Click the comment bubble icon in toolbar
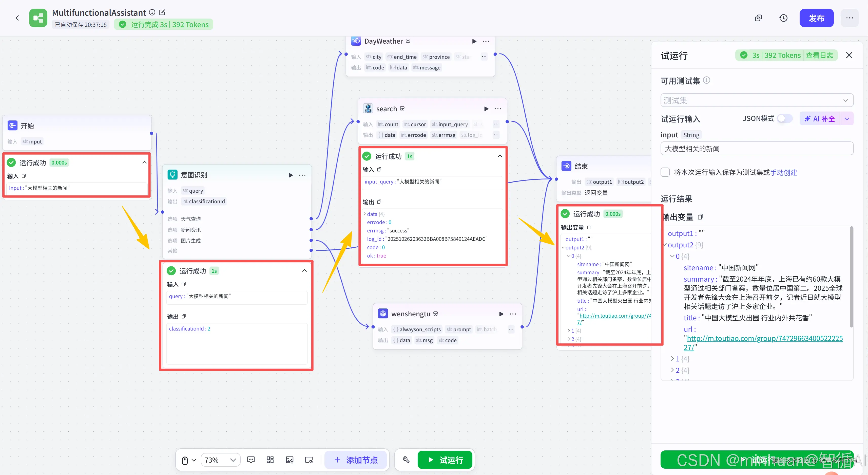Screen dimensions: 868x475 pyautogui.click(x=251, y=460)
